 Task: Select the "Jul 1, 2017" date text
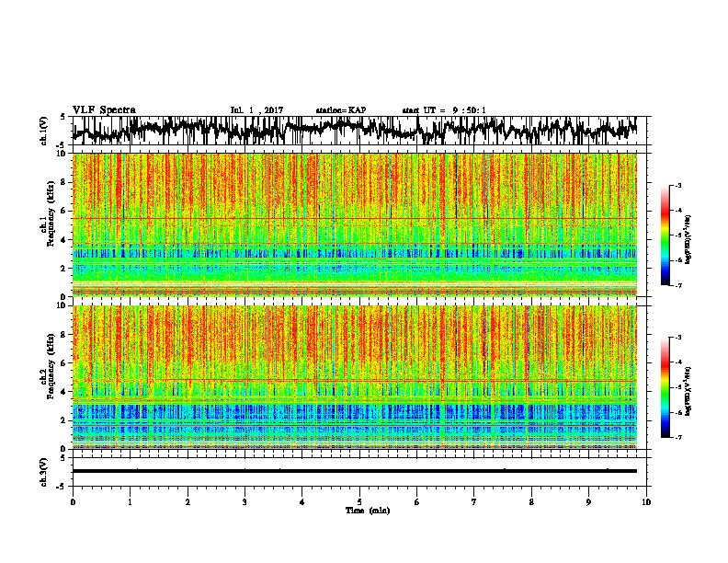coord(256,110)
